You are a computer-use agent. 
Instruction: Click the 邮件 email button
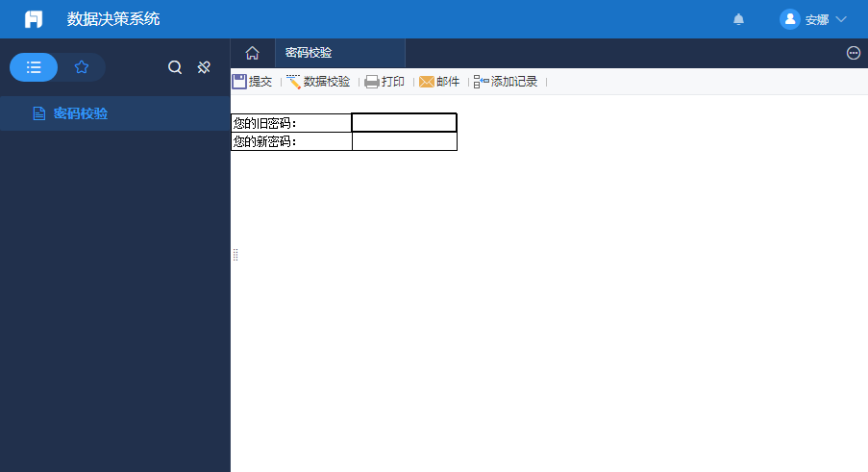pos(439,82)
